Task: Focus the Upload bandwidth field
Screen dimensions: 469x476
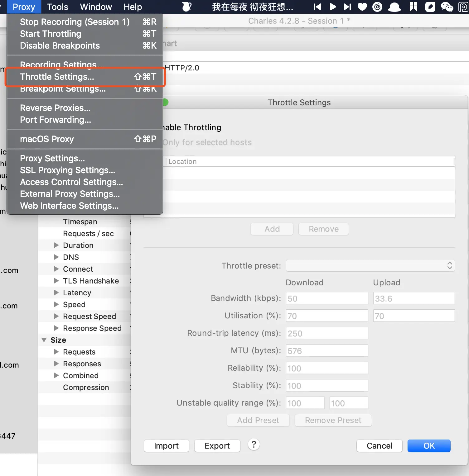Action: [x=414, y=298]
